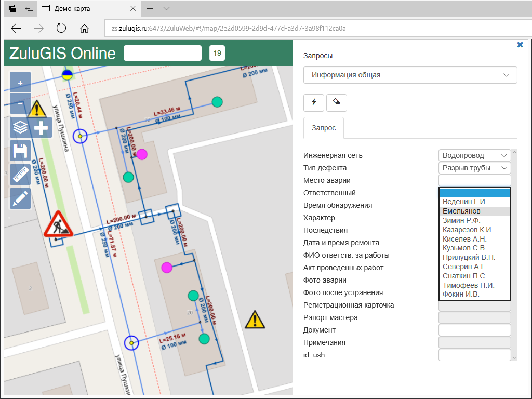This screenshot has height=399, width=532.
Task: Click the road works sign on map
Action: [58, 224]
